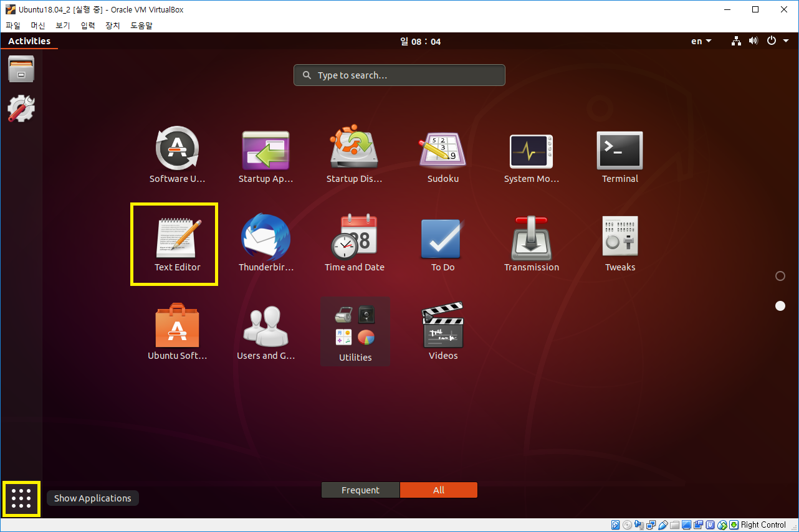Viewport: 799px width, 532px height.
Task: Open the network status indicator
Action: pyautogui.click(x=736, y=41)
